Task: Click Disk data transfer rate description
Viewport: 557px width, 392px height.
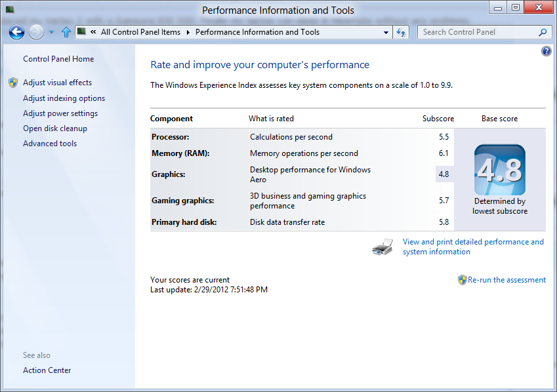Action: point(287,222)
